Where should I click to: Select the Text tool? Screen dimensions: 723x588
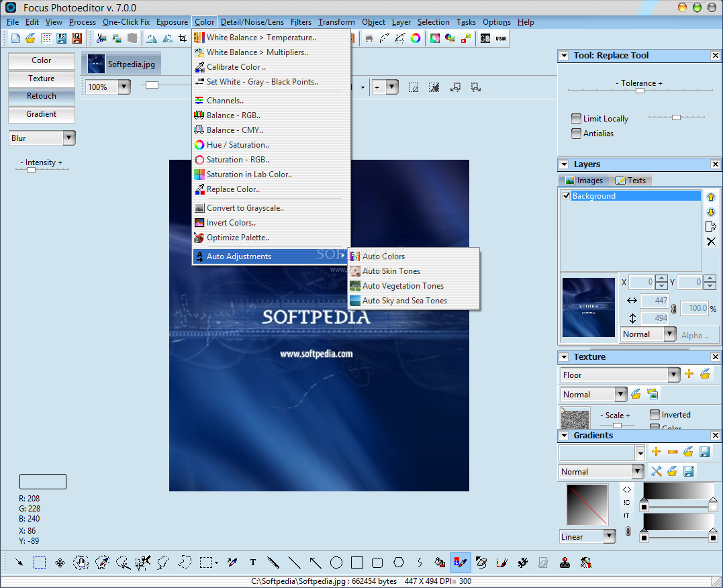tap(252, 562)
